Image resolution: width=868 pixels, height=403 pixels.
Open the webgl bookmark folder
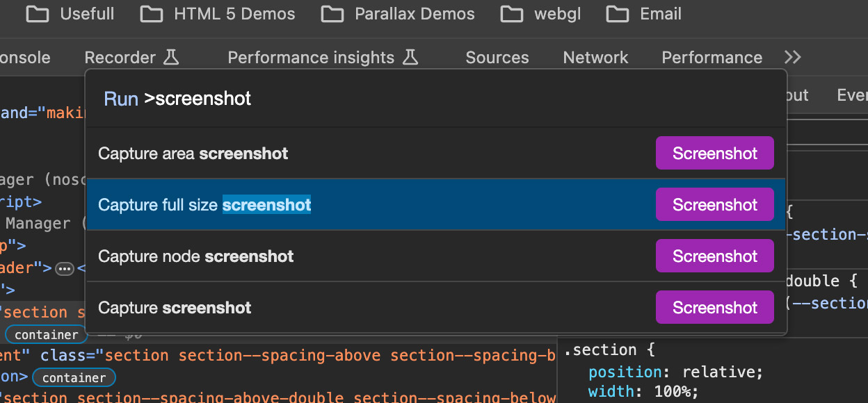540,14
